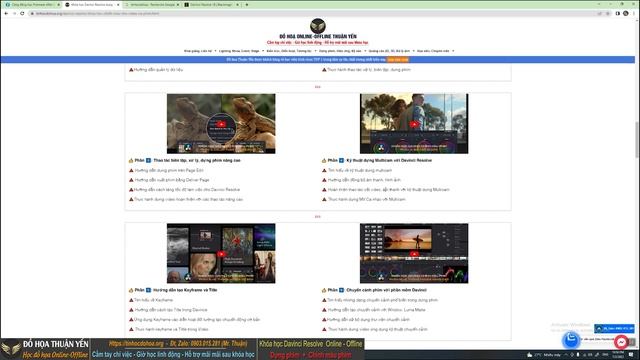Open 'Hướng dẫn cách tạo Title trong Davinci'
This screenshot has height=360, width=640.
click(171, 310)
